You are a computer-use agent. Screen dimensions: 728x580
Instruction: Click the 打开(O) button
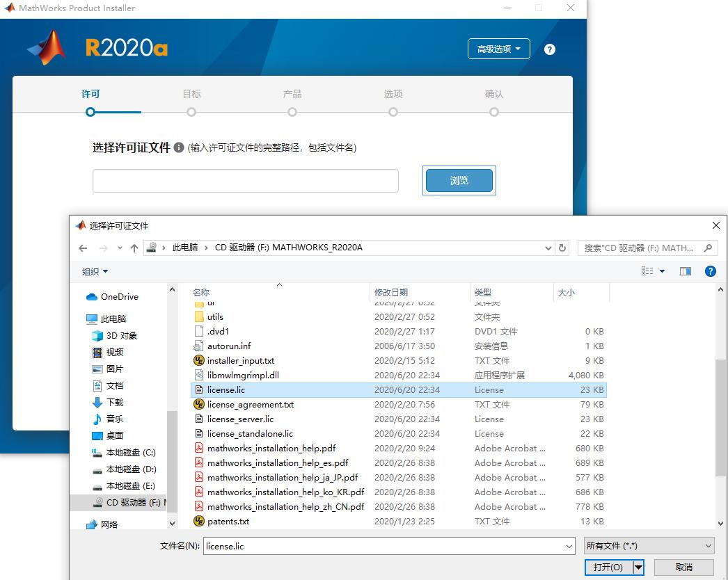[608, 567]
